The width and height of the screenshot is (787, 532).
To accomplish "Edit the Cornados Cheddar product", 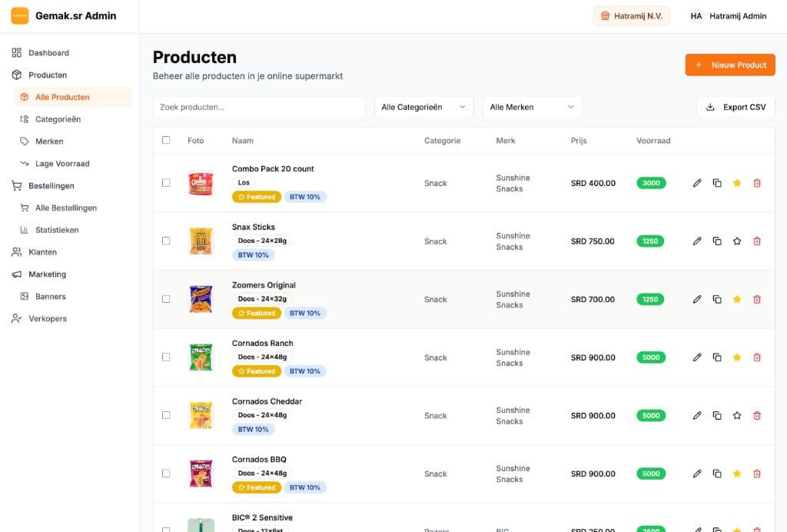I will 697,416.
